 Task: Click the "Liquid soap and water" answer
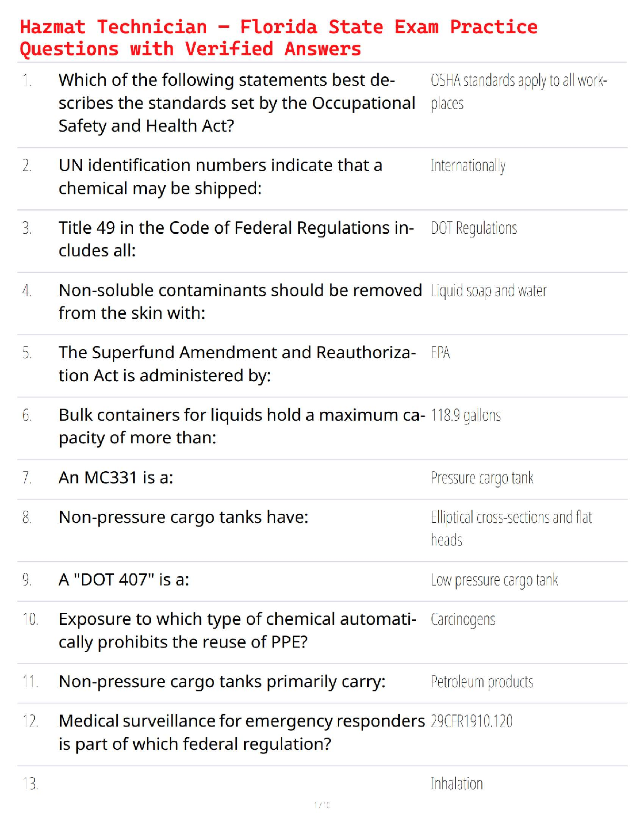[489, 291]
